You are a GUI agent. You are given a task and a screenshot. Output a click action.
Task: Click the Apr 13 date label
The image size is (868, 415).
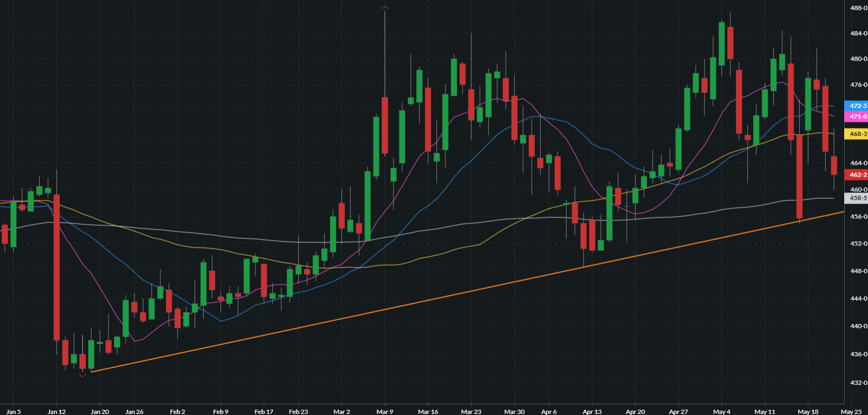tap(592, 411)
